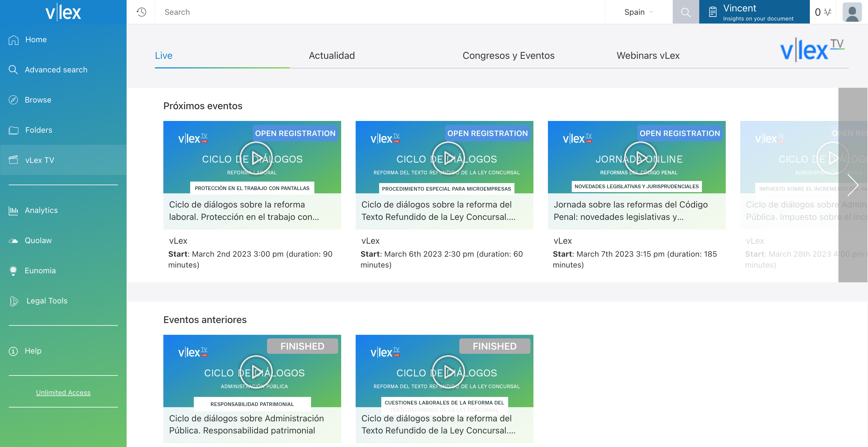Image resolution: width=868 pixels, height=447 pixels.
Task: Click into the Search input field
Action: 380,12
